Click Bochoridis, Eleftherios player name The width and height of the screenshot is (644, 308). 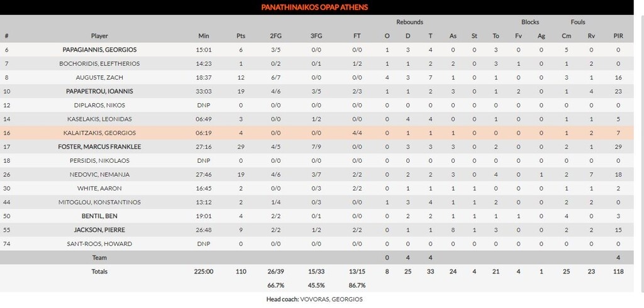click(x=99, y=63)
